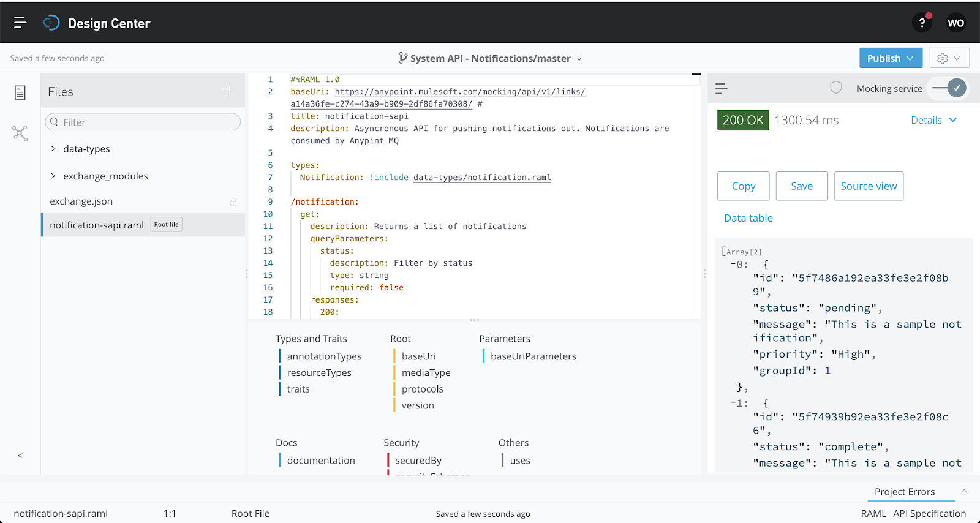Click the shield icon beside Mocking service
980x523 pixels.
tap(836, 88)
